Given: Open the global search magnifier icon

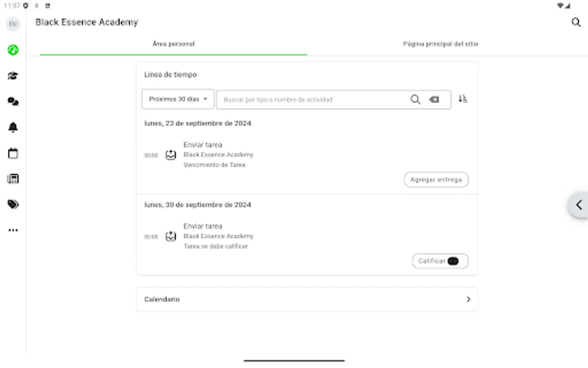Looking at the screenshot, I should 576,22.
